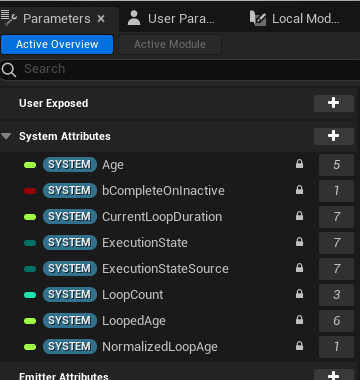Screen dimensions: 360x380
Task: Click the lock icon on NormalizedLoopAge row
Action: pyautogui.click(x=299, y=346)
